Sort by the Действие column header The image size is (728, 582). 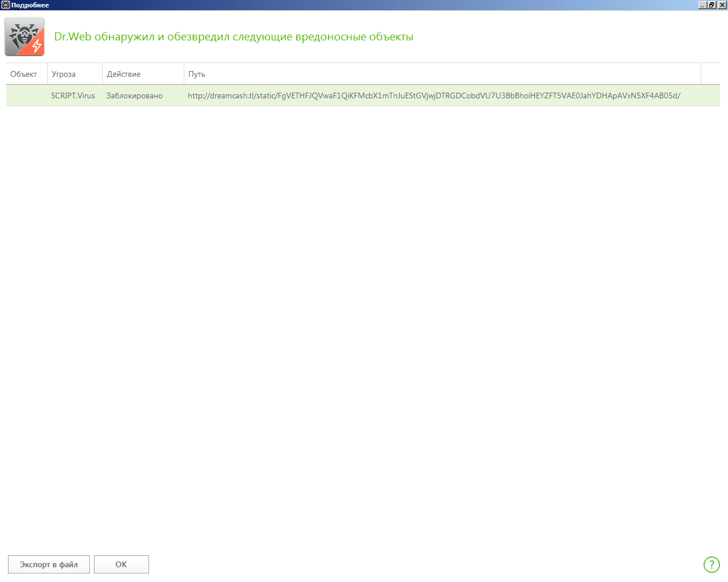click(x=143, y=74)
